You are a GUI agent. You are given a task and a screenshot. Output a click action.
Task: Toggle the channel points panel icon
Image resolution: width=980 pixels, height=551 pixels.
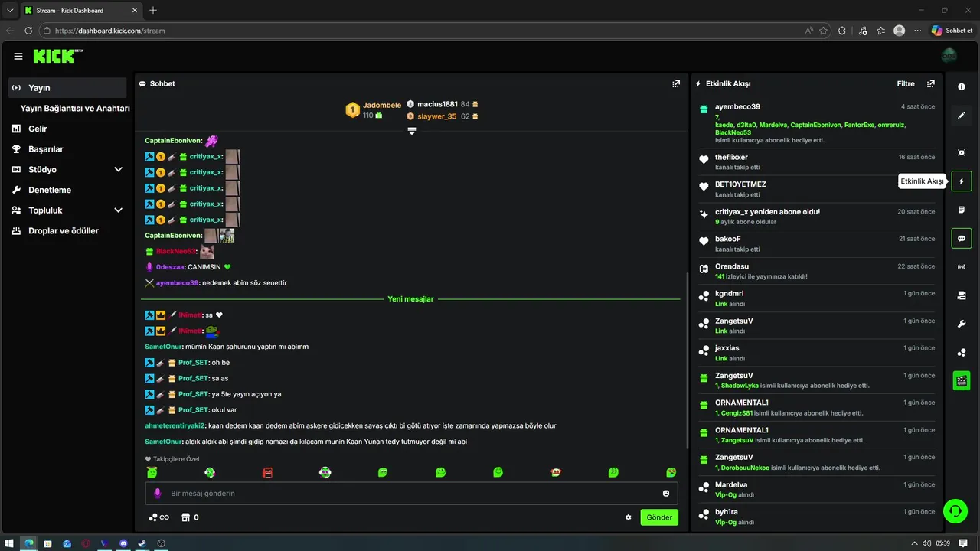962,352
